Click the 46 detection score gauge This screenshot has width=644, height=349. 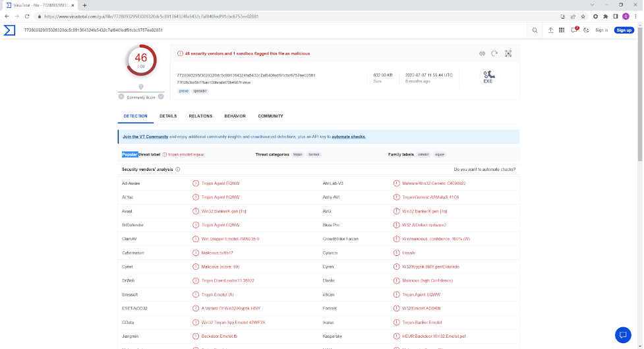[141, 60]
